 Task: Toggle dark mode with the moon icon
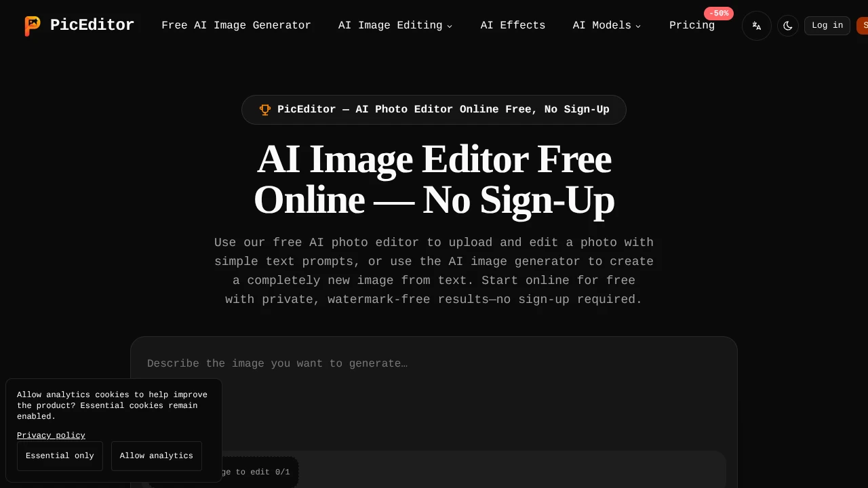(x=788, y=26)
